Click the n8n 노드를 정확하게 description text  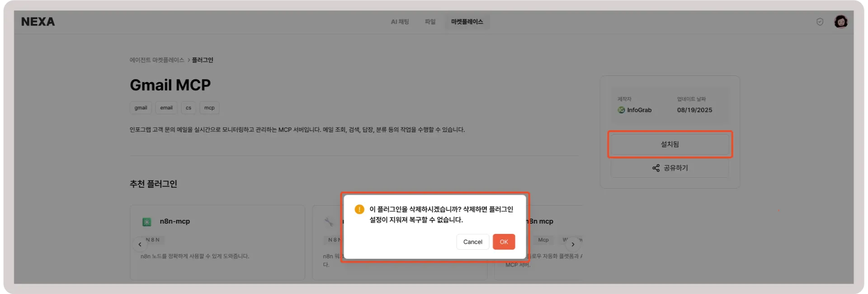195,256
